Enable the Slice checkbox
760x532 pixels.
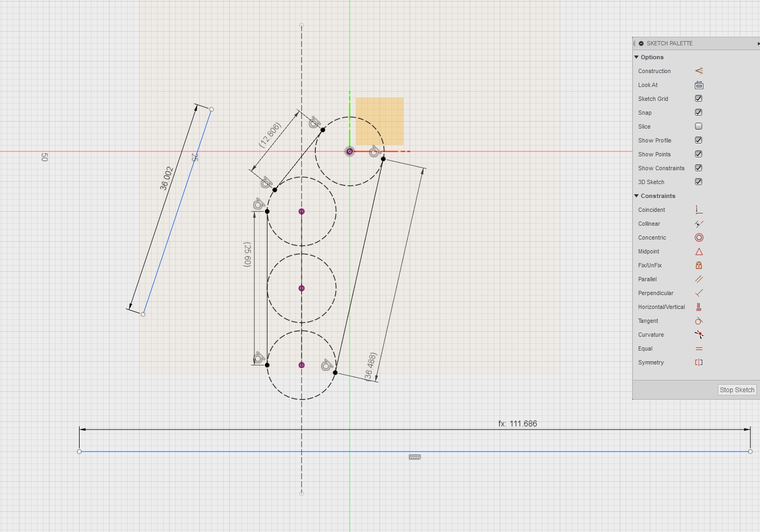(699, 126)
